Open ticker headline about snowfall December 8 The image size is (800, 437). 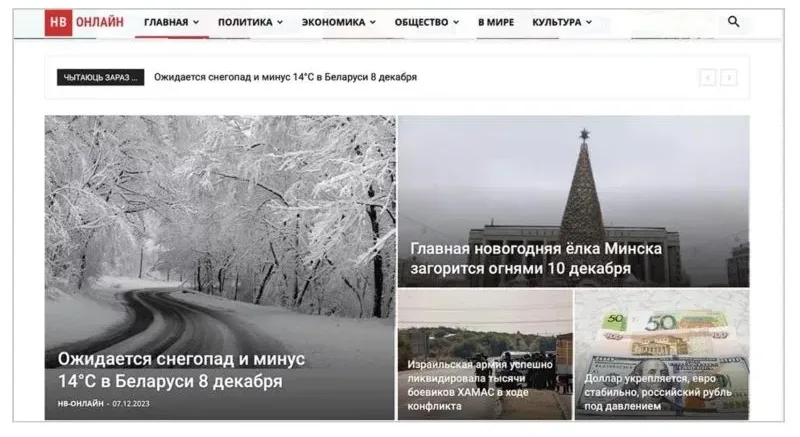pyautogui.click(x=285, y=77)
